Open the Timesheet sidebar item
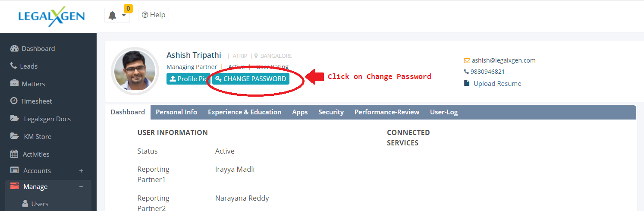Image resolution: width=644 pixels, height=211 pixels. tap(36, 101)
